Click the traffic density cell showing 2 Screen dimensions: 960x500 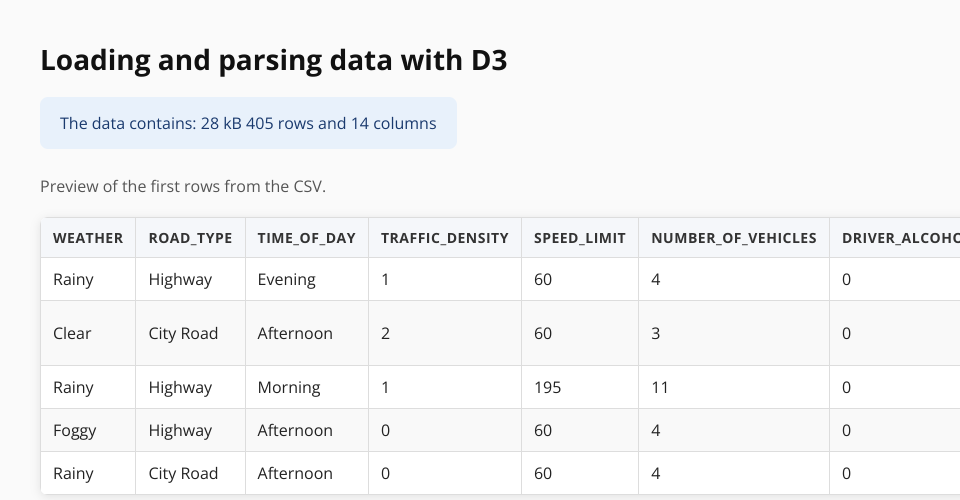(x=386, y=333)
